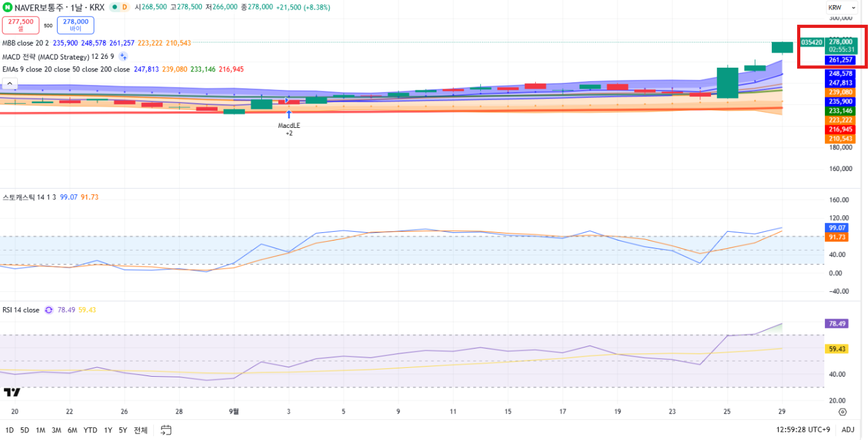Click the TradingView logo watermark icon

pyautogui.click(x=11, y=392)
